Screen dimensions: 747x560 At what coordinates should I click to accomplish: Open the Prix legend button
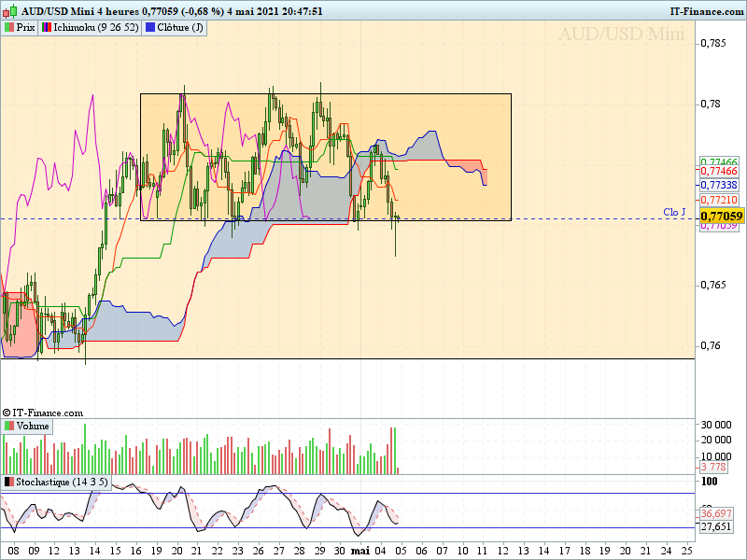[x=20, y=28]
